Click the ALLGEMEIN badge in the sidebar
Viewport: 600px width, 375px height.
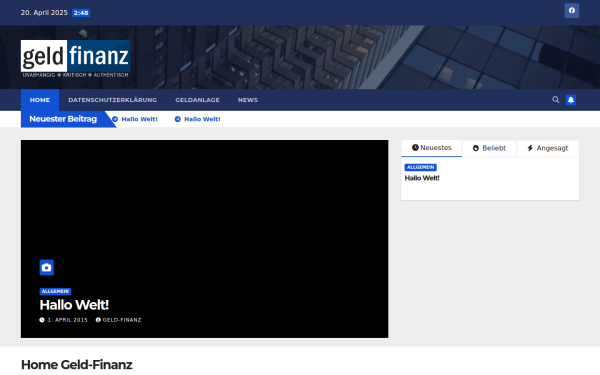421,167
